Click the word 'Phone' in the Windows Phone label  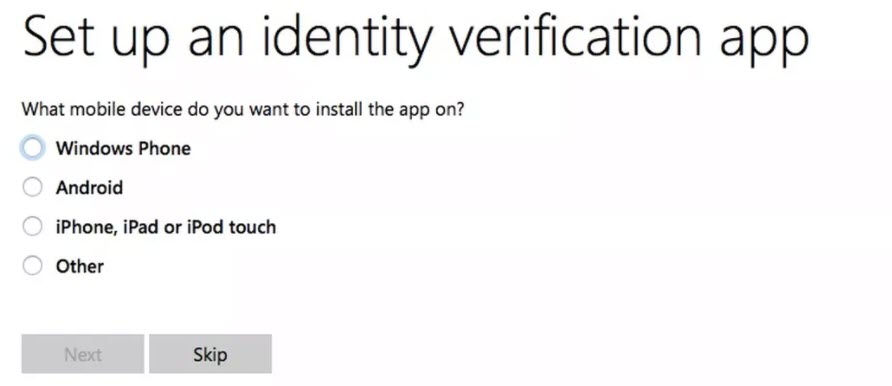pyautogui.click(x=164, y=148)
